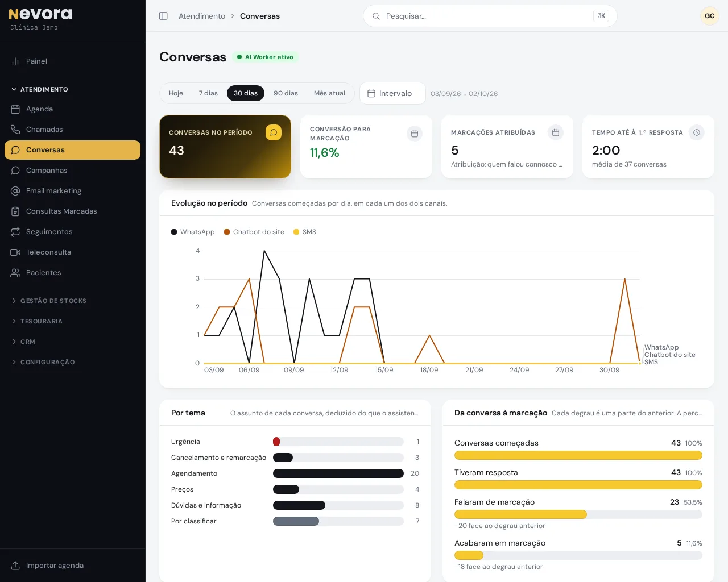Viewport: 728px width, 582px height.
Task: Open the Painel chart icon
Action: click(x=15, y=61)
